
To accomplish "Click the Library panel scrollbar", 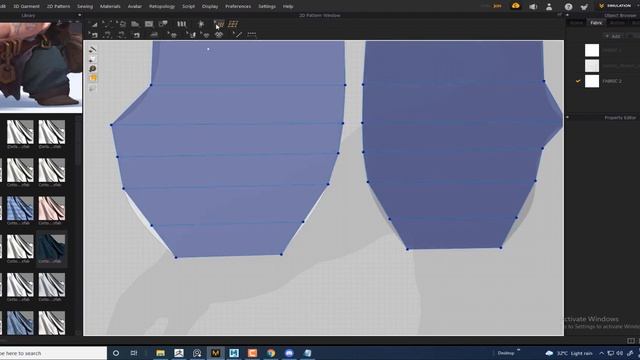I will pyautogui.click(x=79, y=143).
